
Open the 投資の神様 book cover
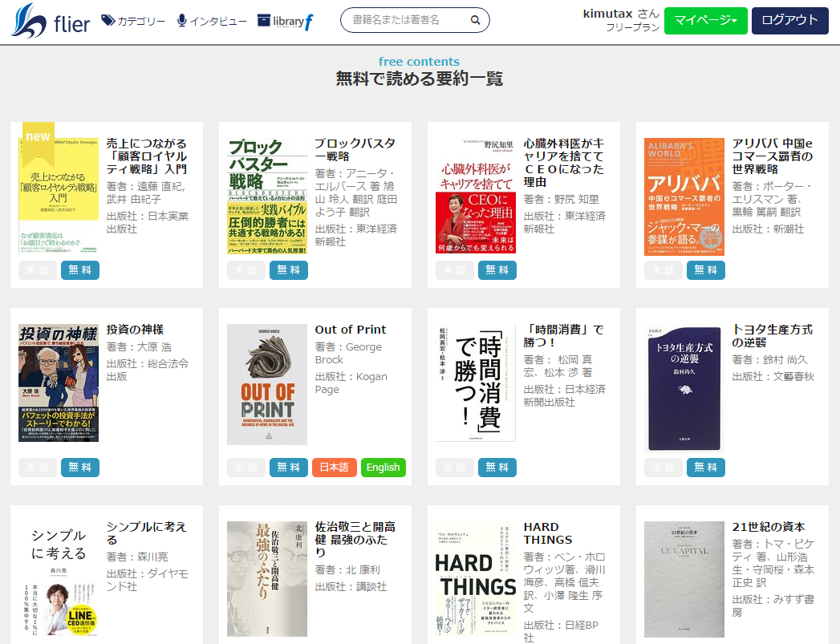[x=59, y=383]
